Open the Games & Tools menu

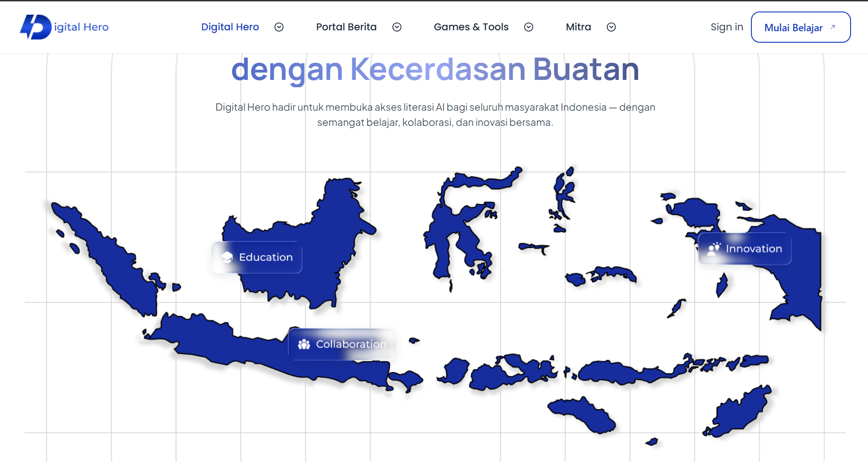(x=471, y=27)
